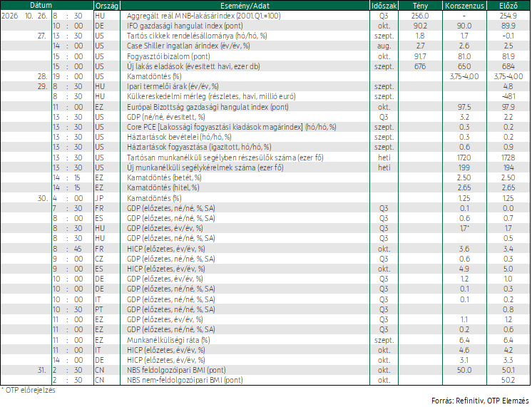
Task: Select the Új lakás eladások row
Action: click(x=265, y=66)
